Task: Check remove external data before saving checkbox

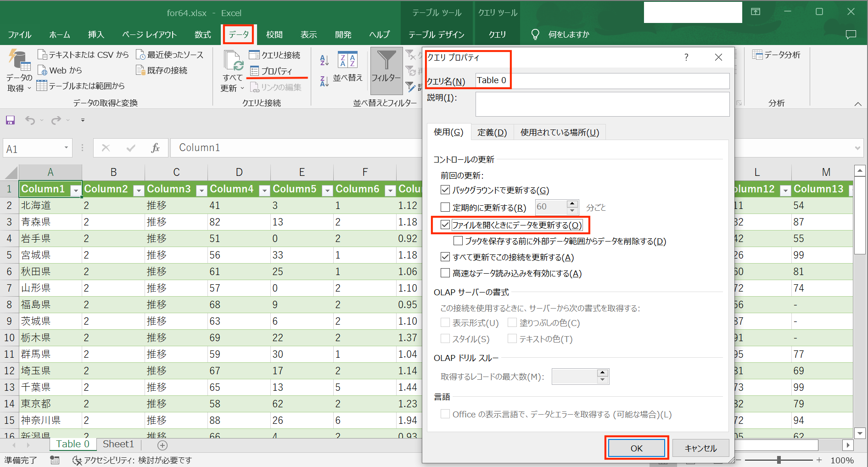Action: pyautogui.click(x=458, y=241)
